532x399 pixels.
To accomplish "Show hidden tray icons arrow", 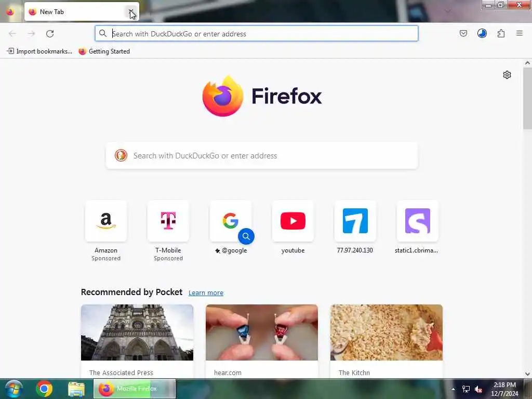I will 453,389.
